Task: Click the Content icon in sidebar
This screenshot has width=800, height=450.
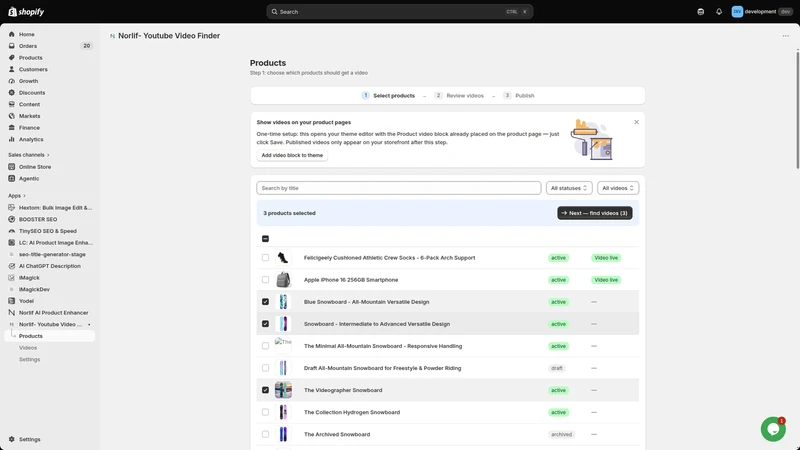Action: tap(12, 104)
